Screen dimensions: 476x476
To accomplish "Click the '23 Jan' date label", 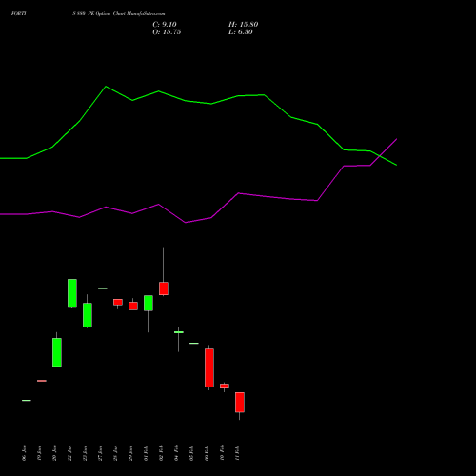I will click(x=85, y=453).
